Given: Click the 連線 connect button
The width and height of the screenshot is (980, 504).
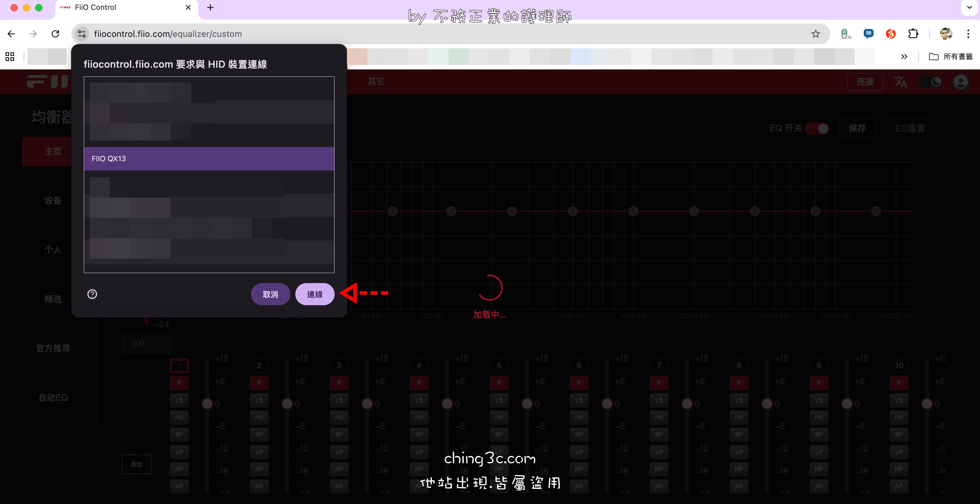Looking at the screenshot, I should pyautogui.click(x=315, y=294).
